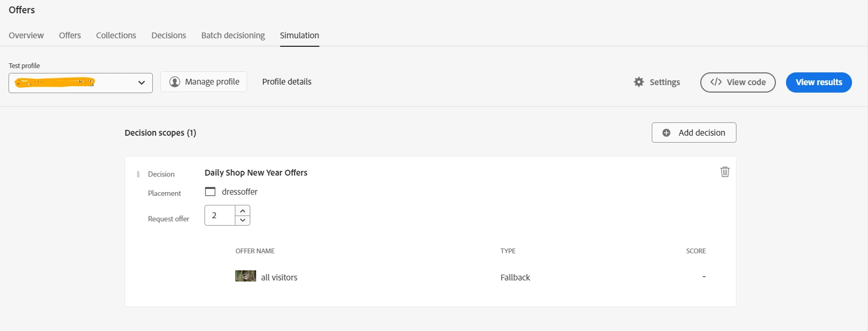Viewport: 868px width, 331px height.
Task: Focus the Request offer number field
Action: [220, 216]
